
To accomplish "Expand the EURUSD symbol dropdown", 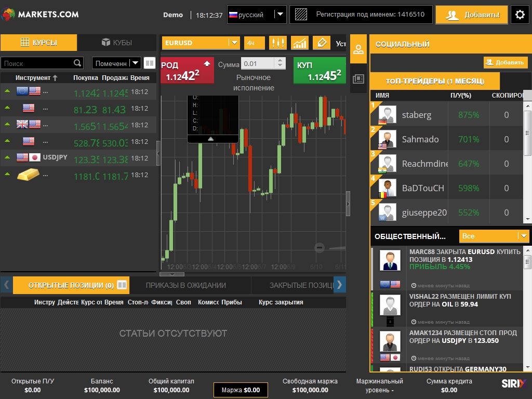I will click(x=234, y=43).
